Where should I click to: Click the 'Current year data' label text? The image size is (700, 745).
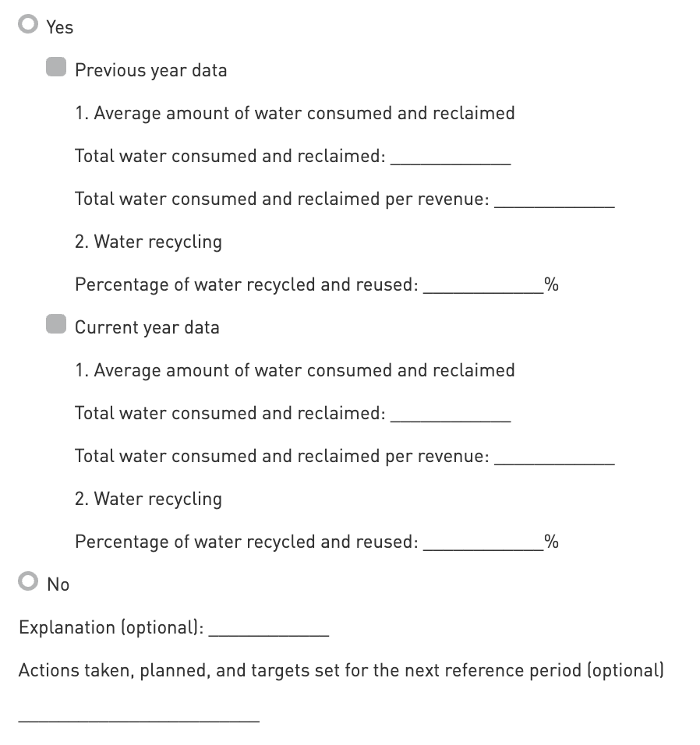[x=147, y=327]
